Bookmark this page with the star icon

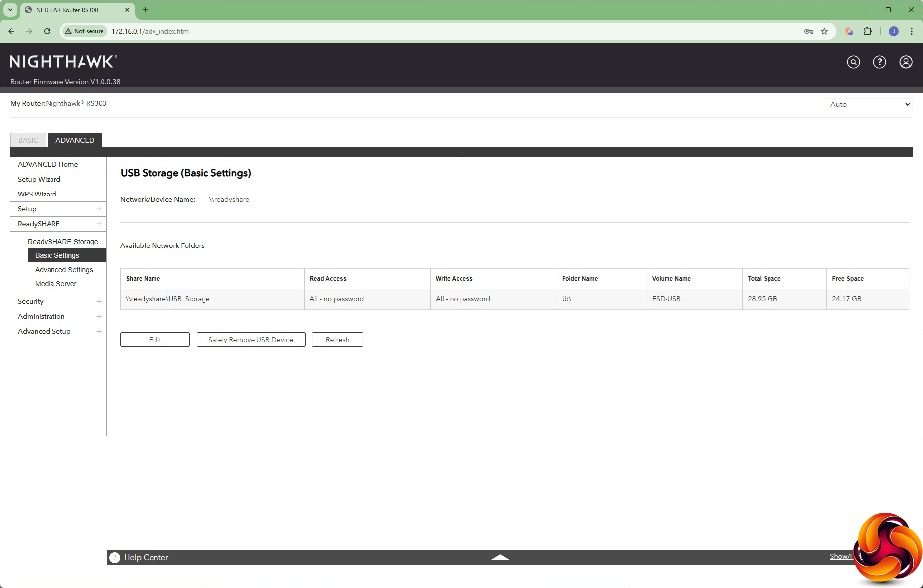tap(824, 31)
